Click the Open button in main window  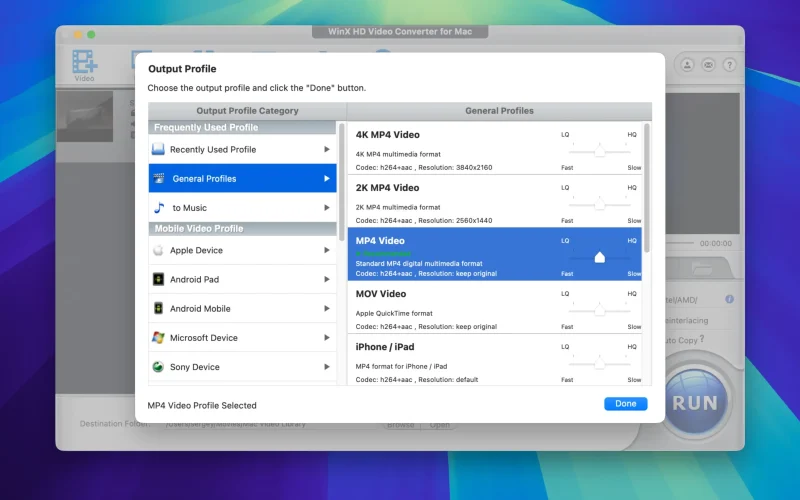tap(439, 424)
